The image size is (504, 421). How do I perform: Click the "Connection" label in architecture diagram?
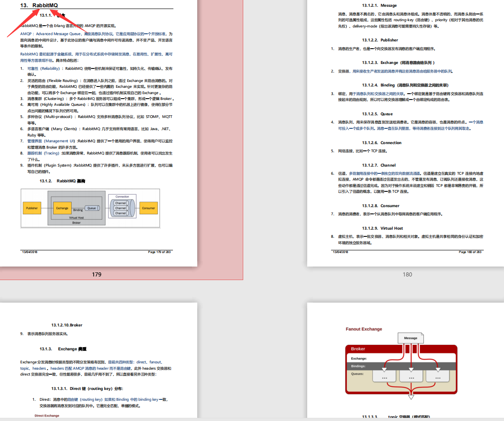122,196
